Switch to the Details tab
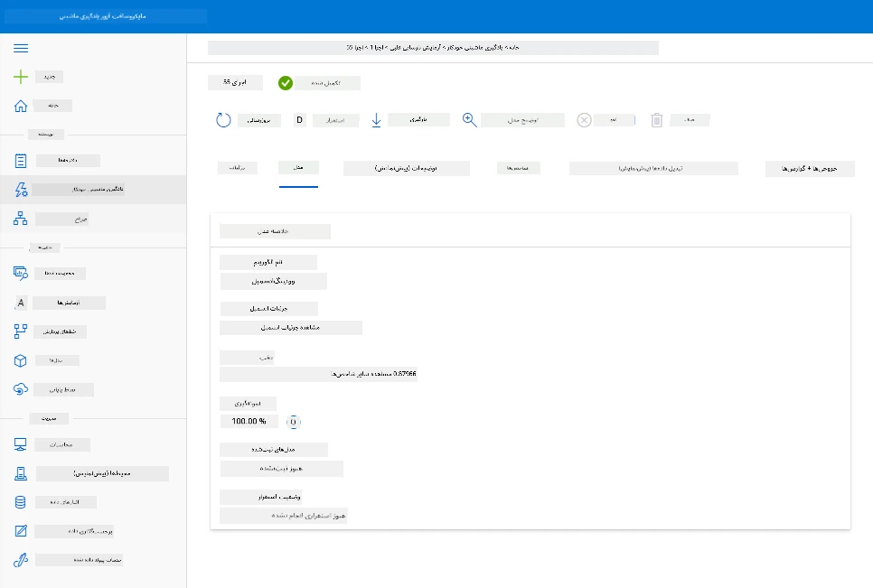 click(x=238, y=168)
